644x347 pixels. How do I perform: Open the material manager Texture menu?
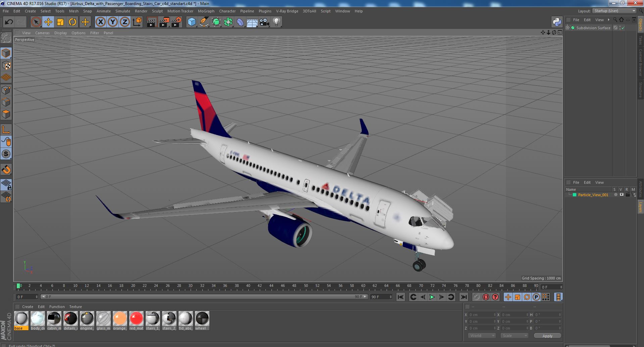(x=76, y=307)
